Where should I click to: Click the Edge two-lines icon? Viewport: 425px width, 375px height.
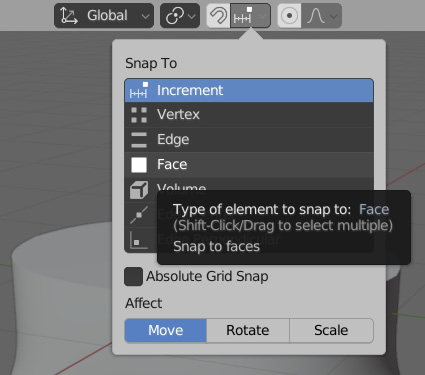tap(139, 140)
